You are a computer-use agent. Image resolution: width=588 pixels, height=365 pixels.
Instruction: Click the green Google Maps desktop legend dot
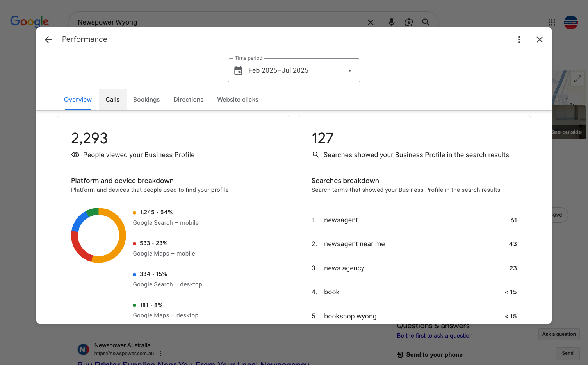click(x=135, y=305)
